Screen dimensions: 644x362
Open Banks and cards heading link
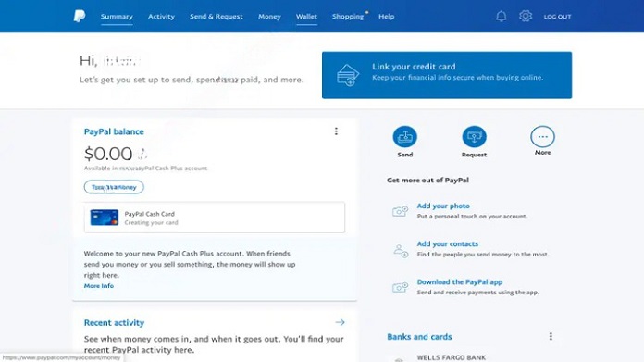tap(419, 337)
